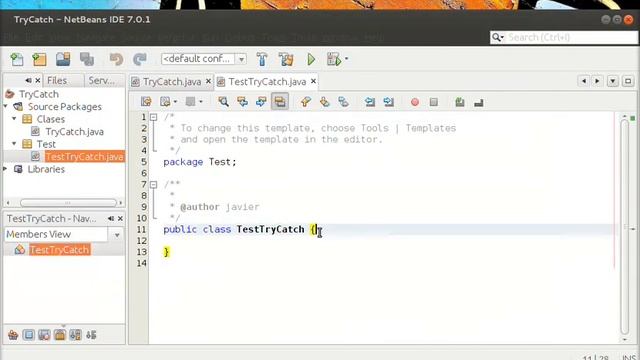Maximize the editor window button
The height and width of the screenshot is (360, 640).
point(628,81)
